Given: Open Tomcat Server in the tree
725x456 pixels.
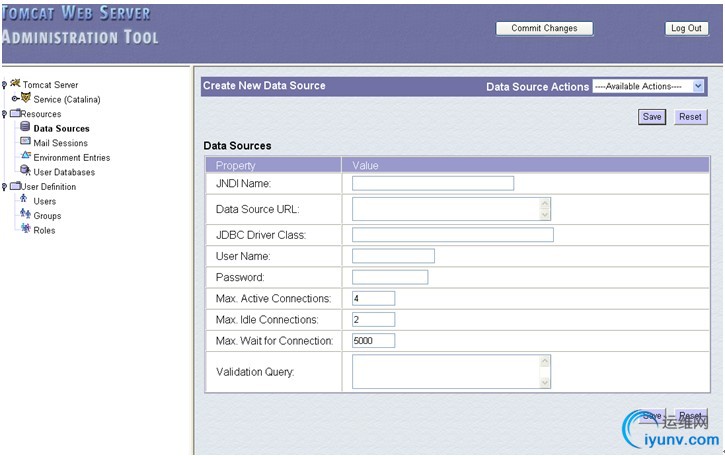Looking at the screenshot, I should [50, 85].
